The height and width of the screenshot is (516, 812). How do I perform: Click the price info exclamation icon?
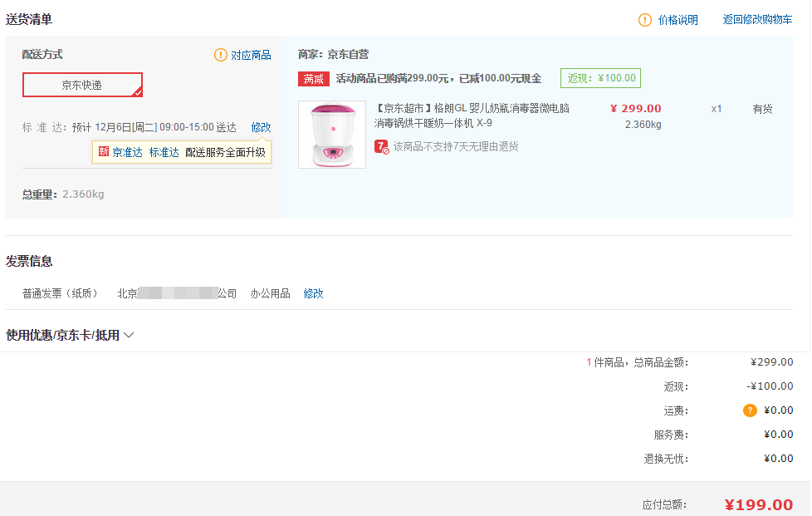point(645,20)
